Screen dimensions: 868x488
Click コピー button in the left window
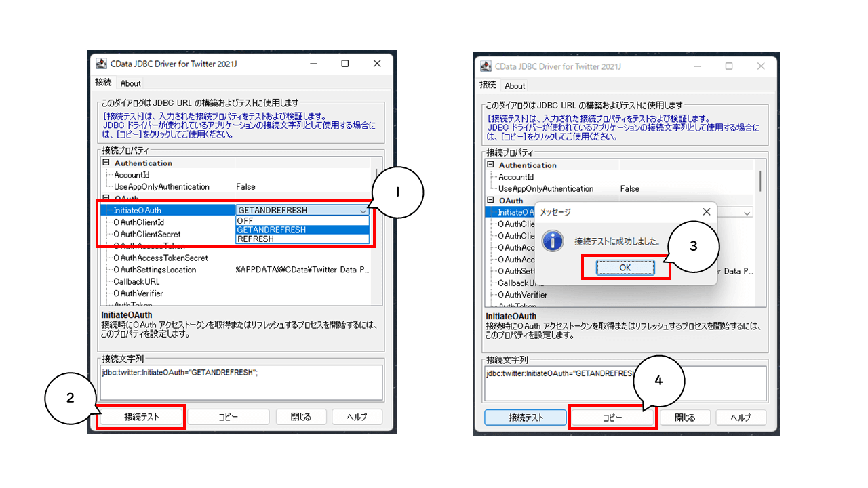pyautogui.click(x=229, y=417)
